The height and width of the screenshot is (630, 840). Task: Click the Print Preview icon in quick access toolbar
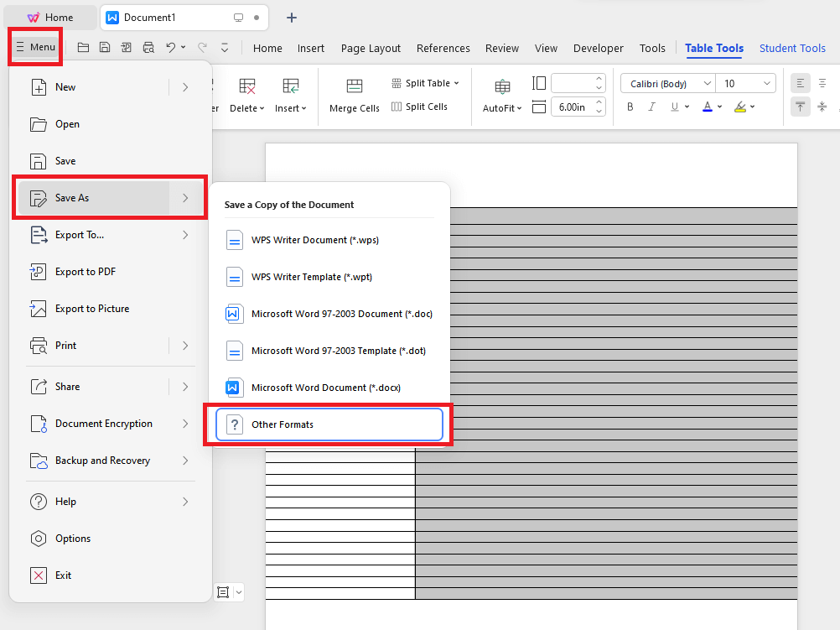click(x=148, y=48)
